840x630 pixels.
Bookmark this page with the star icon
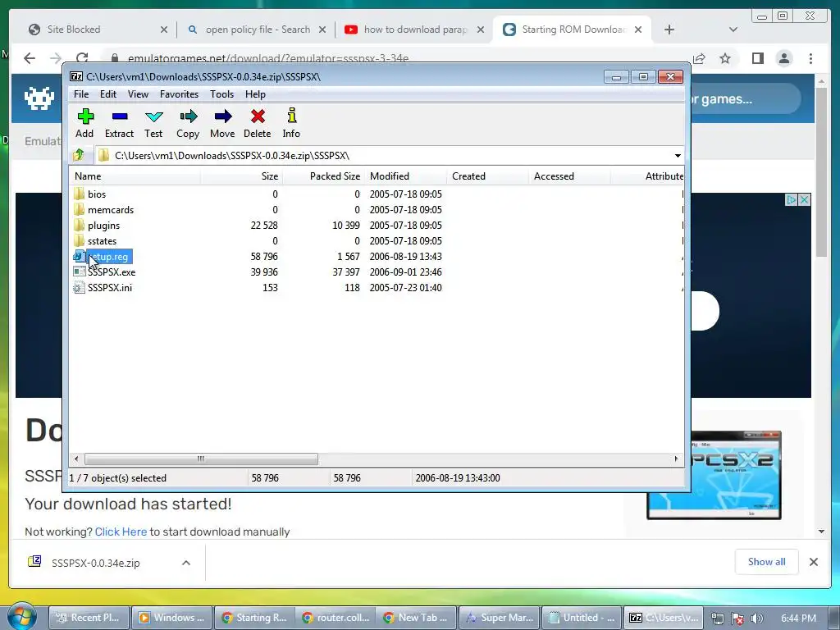click(725, 58)
